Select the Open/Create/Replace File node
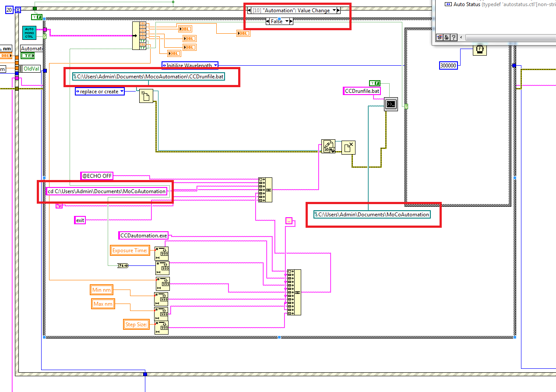Screen dimensions: 556x392 (x=146, y=95)
